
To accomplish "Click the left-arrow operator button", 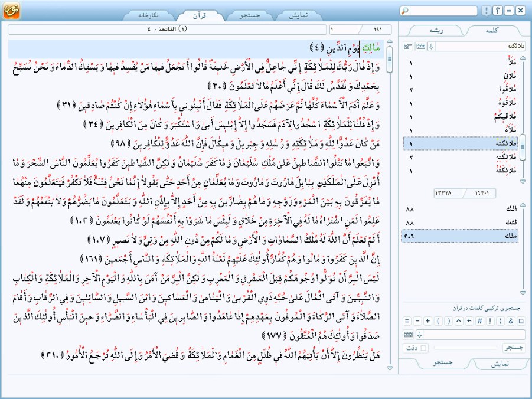I will pyautogui.click(x=469, y=320).
